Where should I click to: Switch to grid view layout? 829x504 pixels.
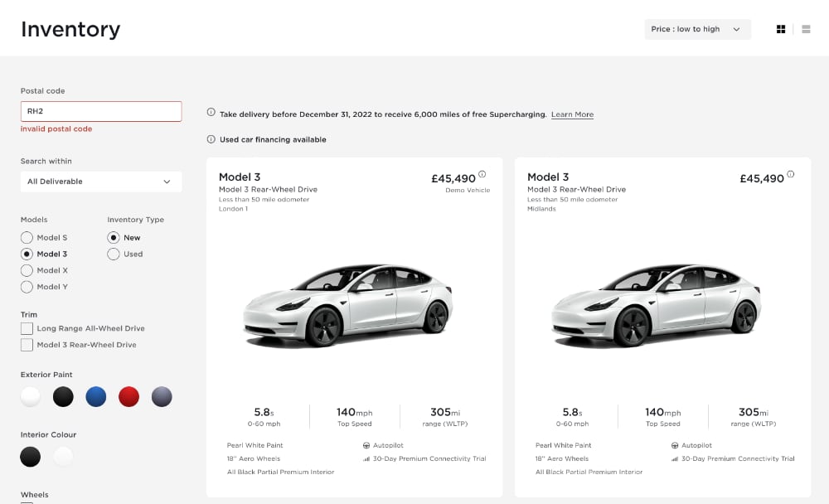coord(780,29)
